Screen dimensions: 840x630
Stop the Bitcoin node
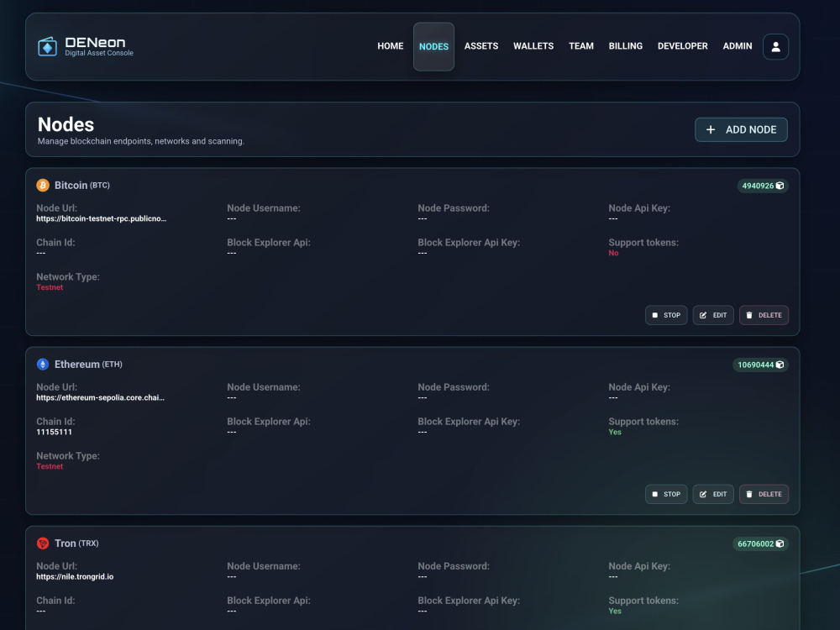pyautogui.click(x=666, y=316)
